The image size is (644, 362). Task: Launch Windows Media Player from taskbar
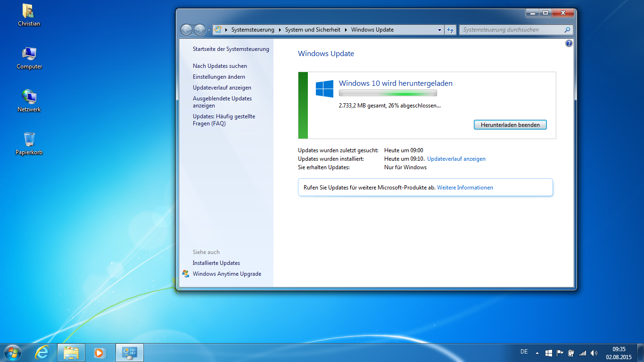(x=99, y=353)
